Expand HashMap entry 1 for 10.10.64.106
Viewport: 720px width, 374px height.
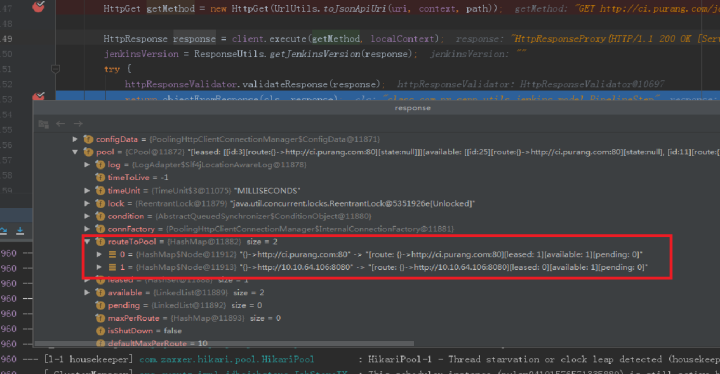(99, 267)
